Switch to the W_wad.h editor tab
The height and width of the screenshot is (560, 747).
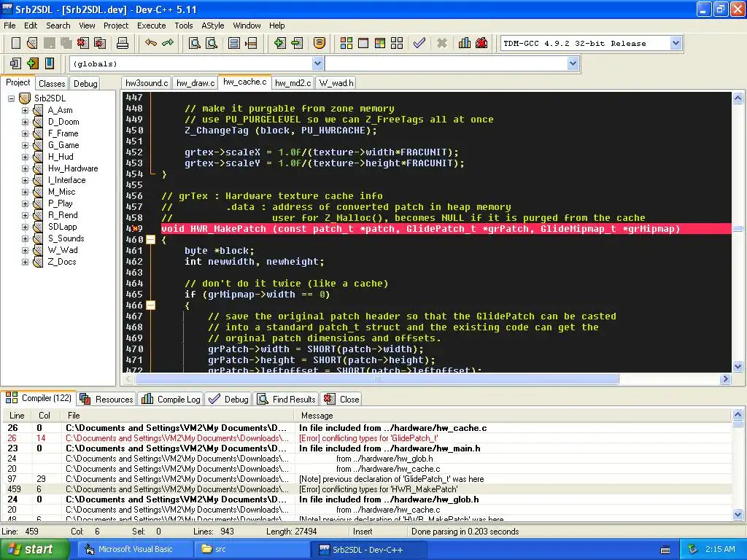point(336,83)
